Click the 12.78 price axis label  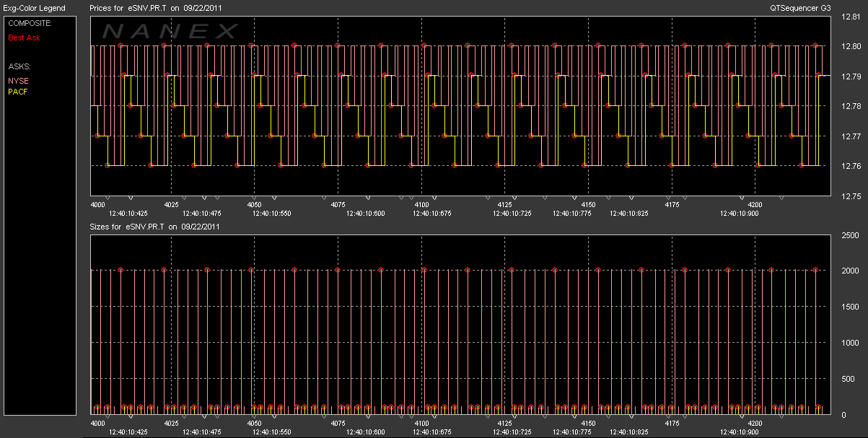tap(850, 106)
